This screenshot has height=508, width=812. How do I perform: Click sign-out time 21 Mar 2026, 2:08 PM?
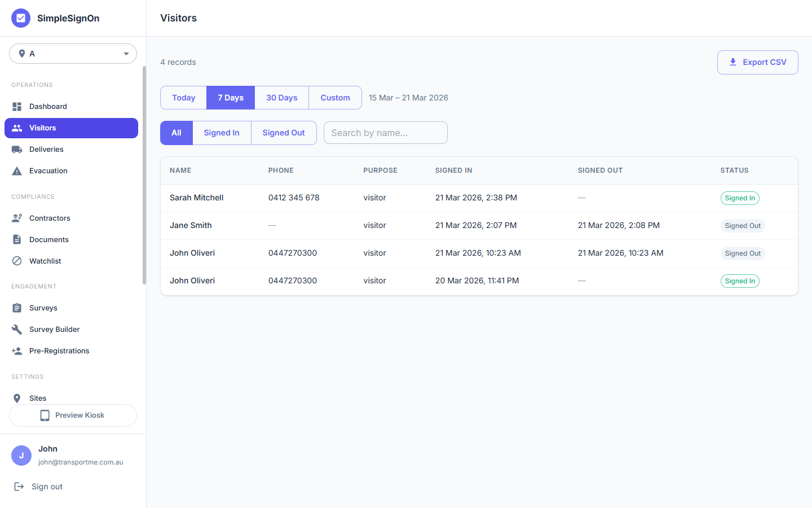(x=619, y=226)
